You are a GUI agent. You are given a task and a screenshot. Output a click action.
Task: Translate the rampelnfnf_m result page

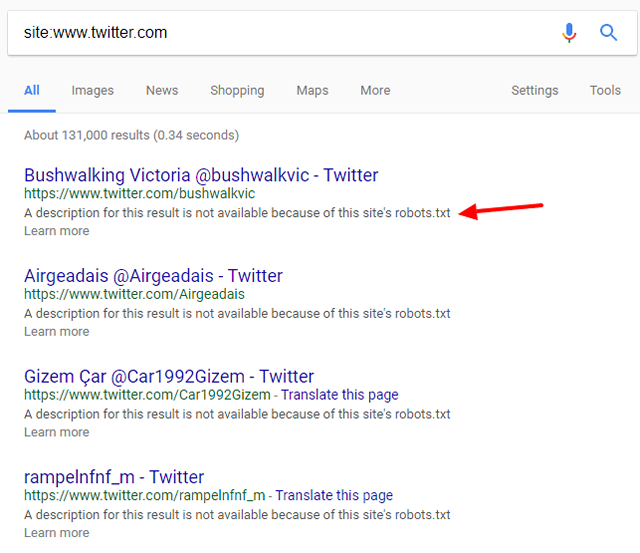click(334, 496)
